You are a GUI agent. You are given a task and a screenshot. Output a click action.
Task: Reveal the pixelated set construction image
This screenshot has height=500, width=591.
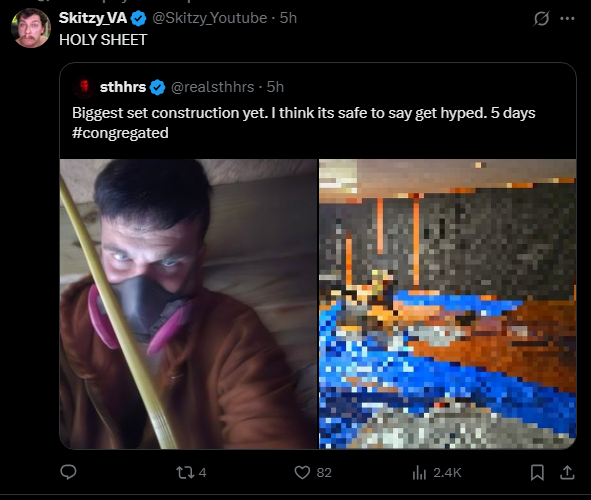click(x=447, y=304)
